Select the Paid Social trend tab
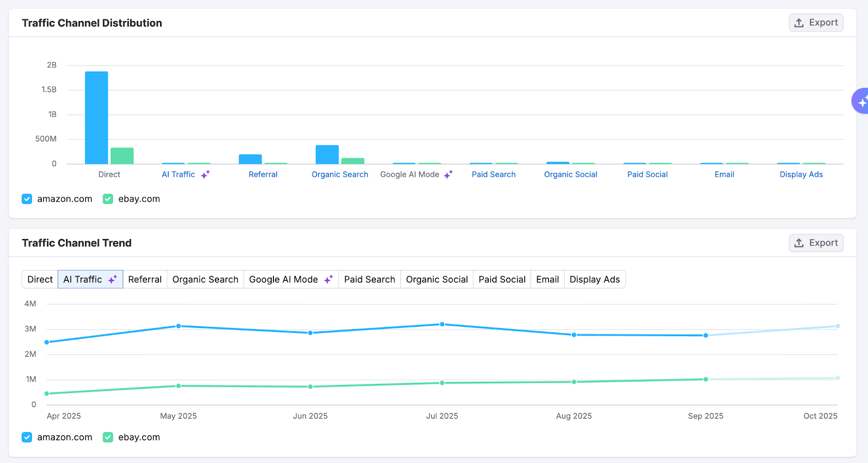This screenshot has height=463, width=868. point(502,280)
